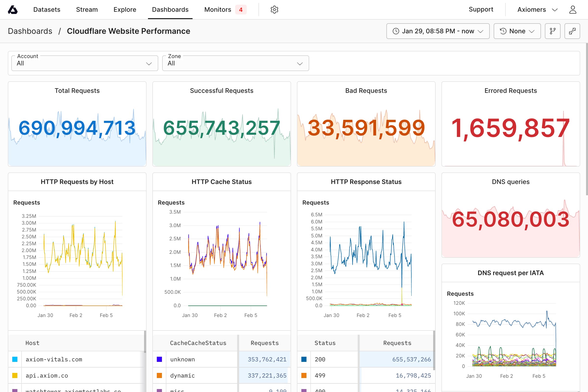Click the Bad Requests value 33,591,599
The height and width of the screenshot is (392, 588).
point(366,128)
